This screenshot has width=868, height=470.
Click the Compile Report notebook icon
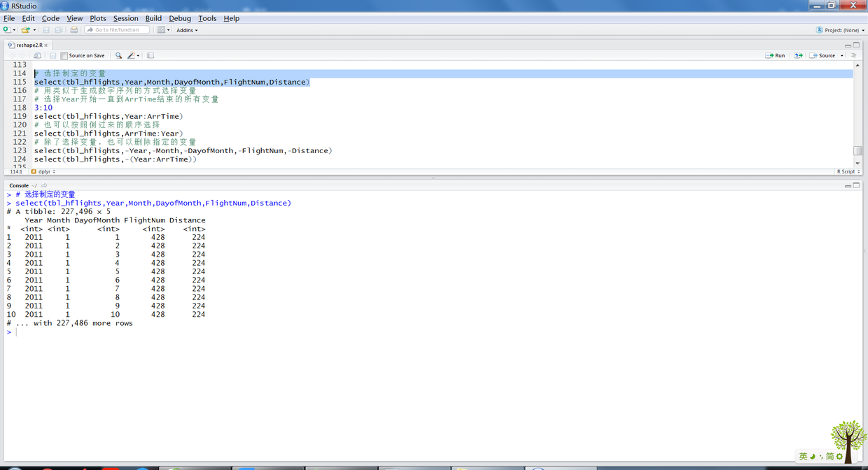coord(150,55)
